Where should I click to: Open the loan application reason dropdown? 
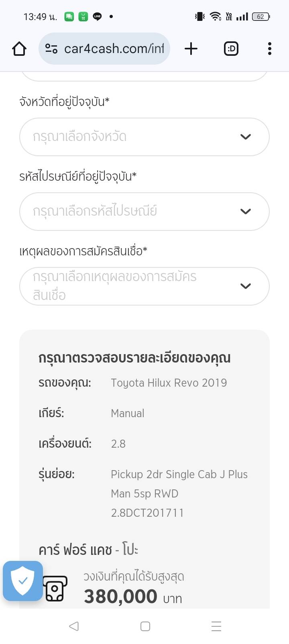coord(132,286)
